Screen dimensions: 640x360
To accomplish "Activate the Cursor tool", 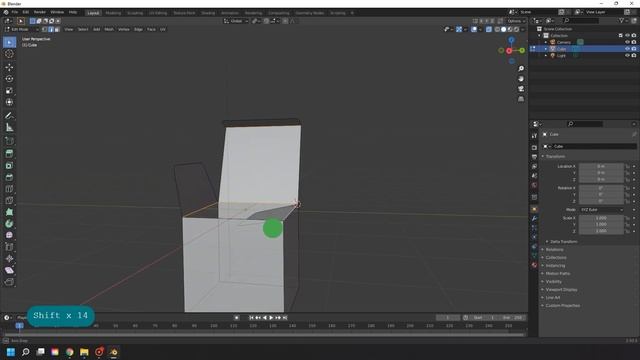I will pos(9,54).
